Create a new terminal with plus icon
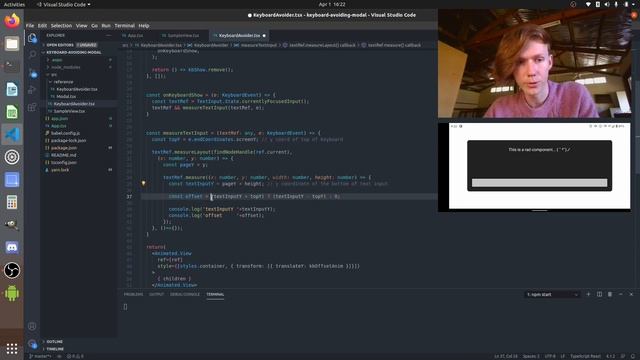The height and width of the screenshot is (360, 640). [588, 294]
